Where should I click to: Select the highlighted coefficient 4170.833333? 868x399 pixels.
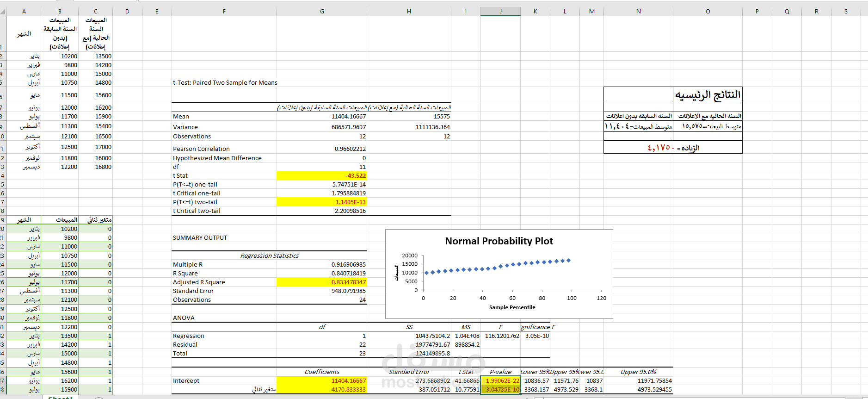pos(322,390)
